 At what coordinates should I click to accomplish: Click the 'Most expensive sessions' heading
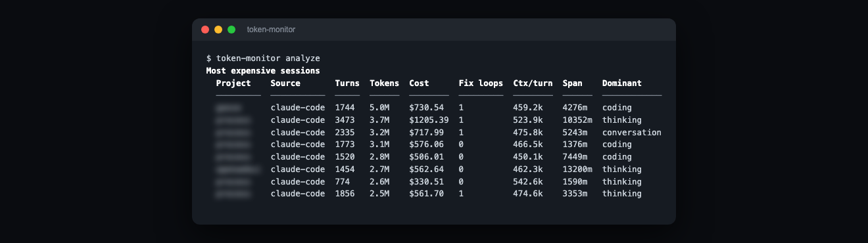[263, 70]
